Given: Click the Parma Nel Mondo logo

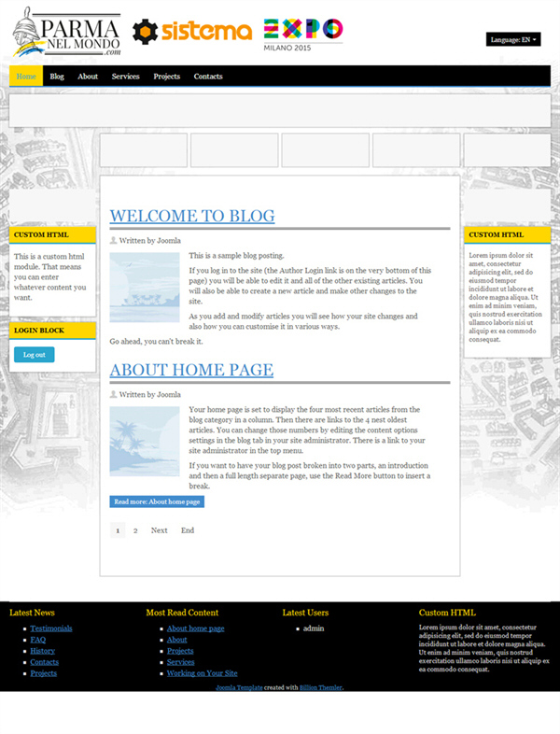Looking at the screenshot, I should pos(65,32).
